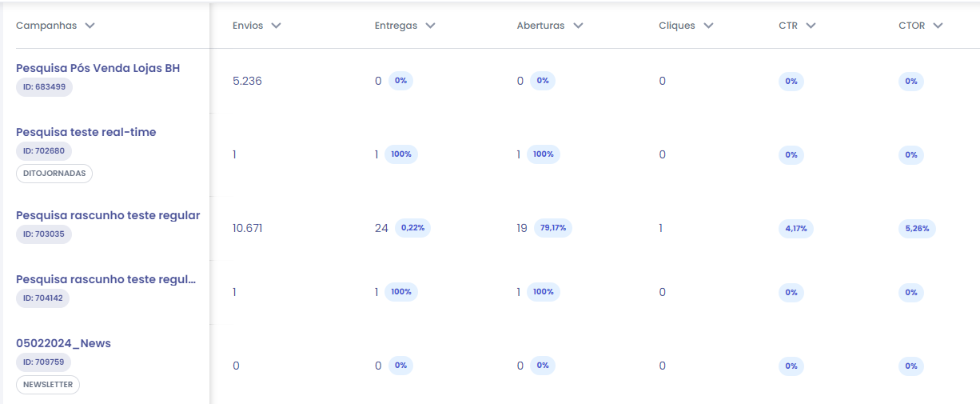Sort by the Campanhas column chevron
Screen dimensions: 980x404
point(90,26)
